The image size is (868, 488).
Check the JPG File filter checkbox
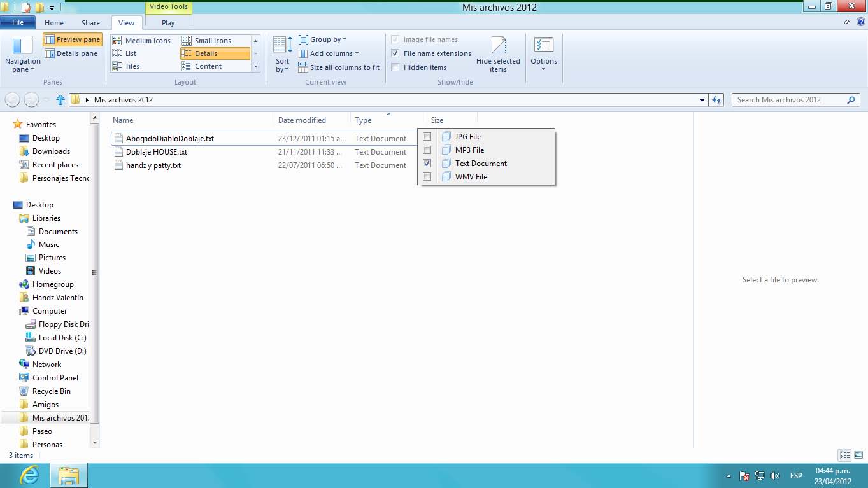(x=427, y=137)
